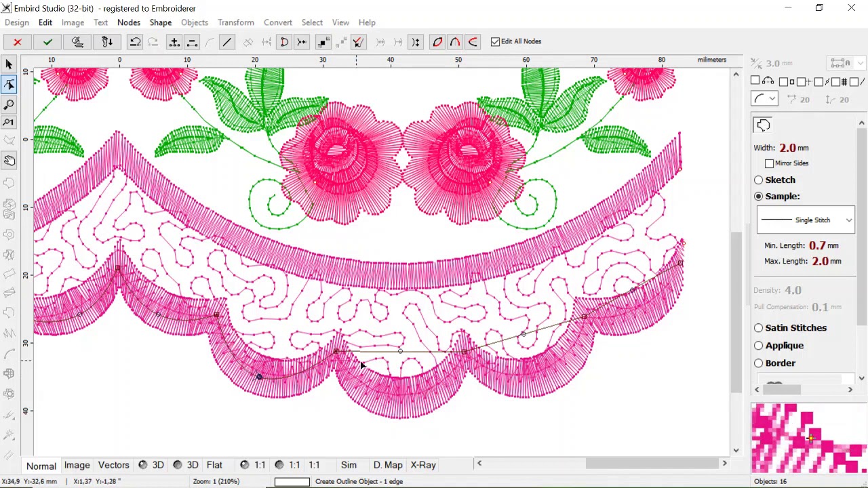The width and height of the screenshot is (868, 488).
Task: Select the Satin Stitches radio button
Action: point(758,328)
